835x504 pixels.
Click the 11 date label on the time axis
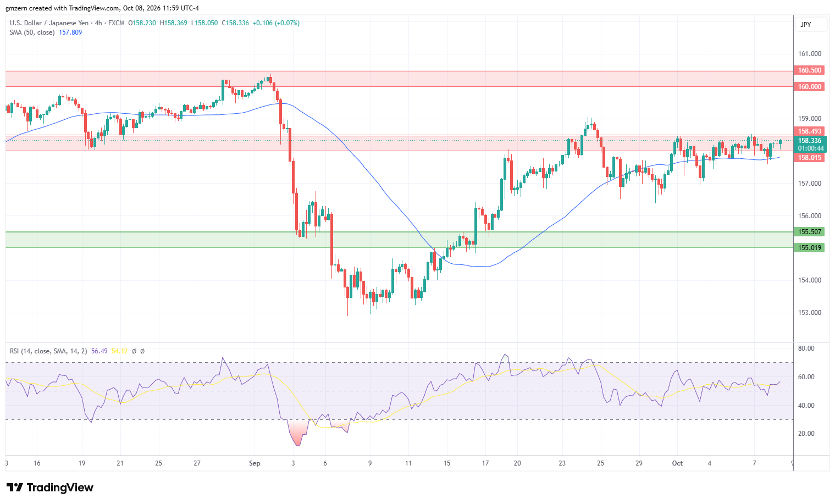[x=408, y=463]
